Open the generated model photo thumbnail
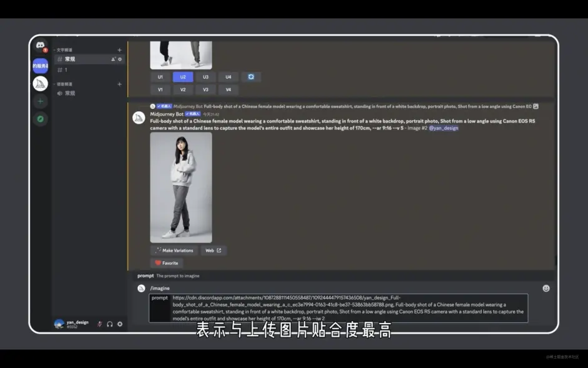This screenshot has height=368, width=588. tap(181, 187)
